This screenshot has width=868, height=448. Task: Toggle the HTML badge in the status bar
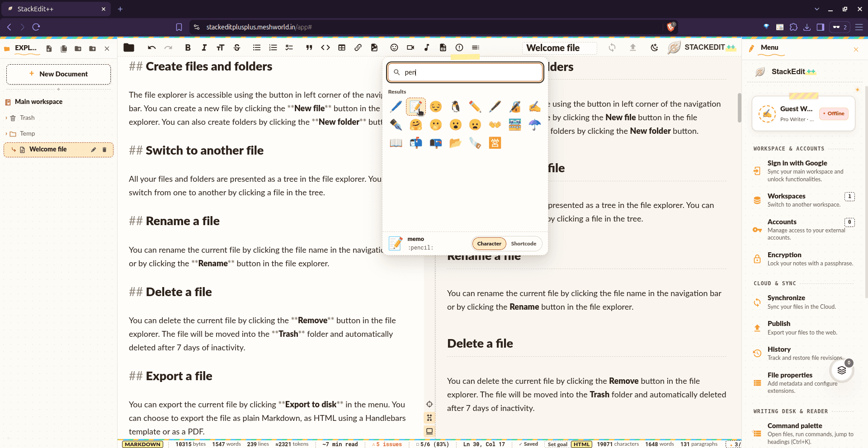582,444
